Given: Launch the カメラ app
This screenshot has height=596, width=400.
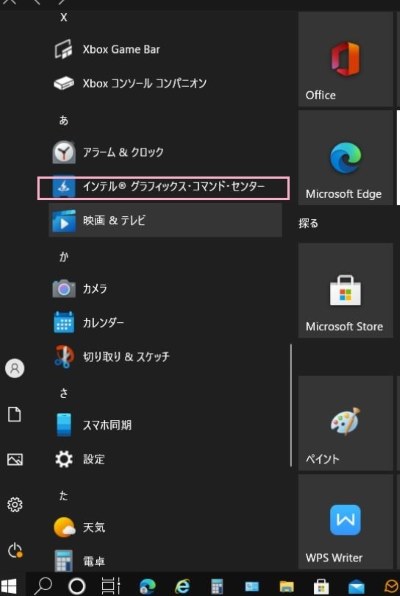Looking at the screenshot, I should click(x=165, y=288).
